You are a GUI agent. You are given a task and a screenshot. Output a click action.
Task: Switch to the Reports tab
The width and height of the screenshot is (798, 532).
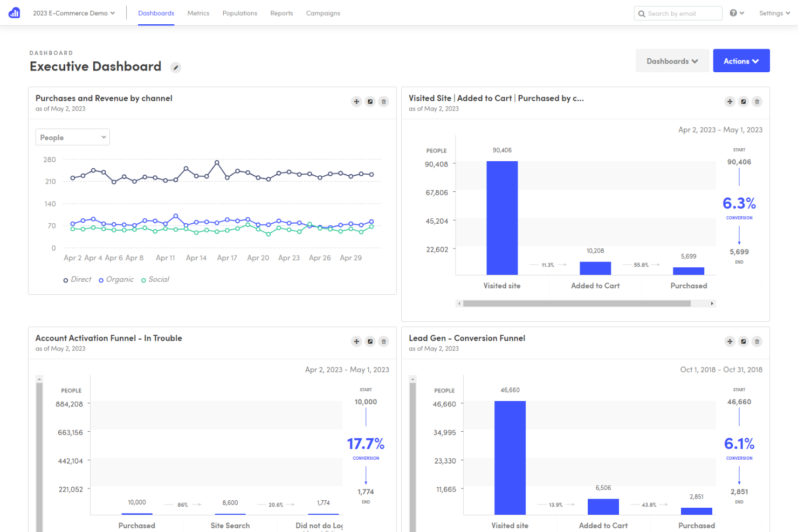[281, 13]
